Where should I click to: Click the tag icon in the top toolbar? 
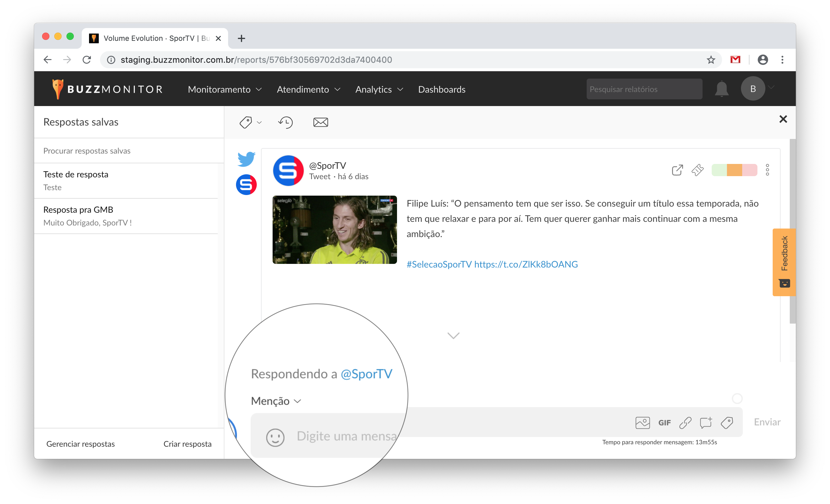tap(246, 122)
